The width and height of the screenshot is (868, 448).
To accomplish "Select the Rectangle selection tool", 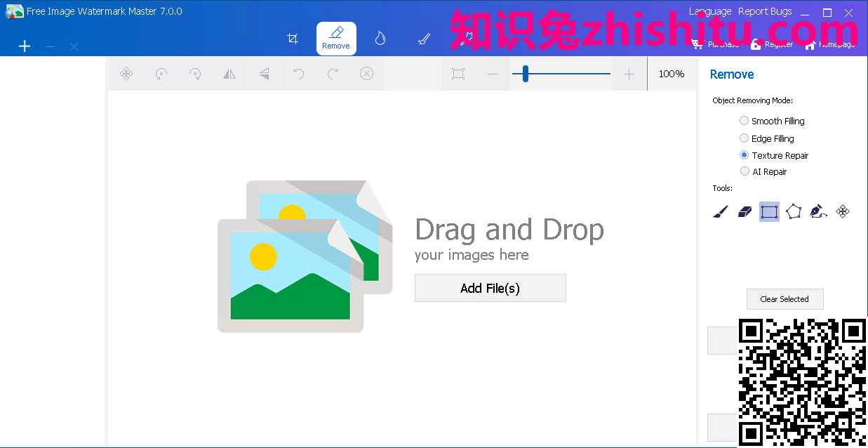I will [x=769, y=211].
